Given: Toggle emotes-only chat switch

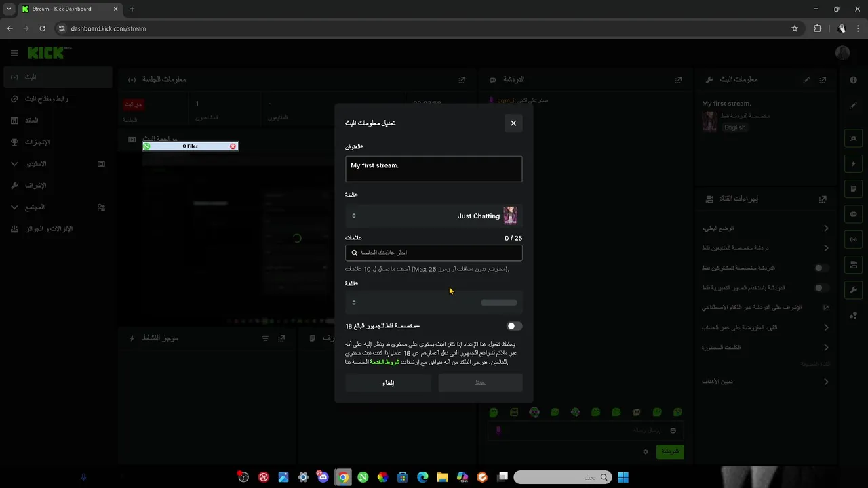Looking at the screenshot, I should [821, 288].
